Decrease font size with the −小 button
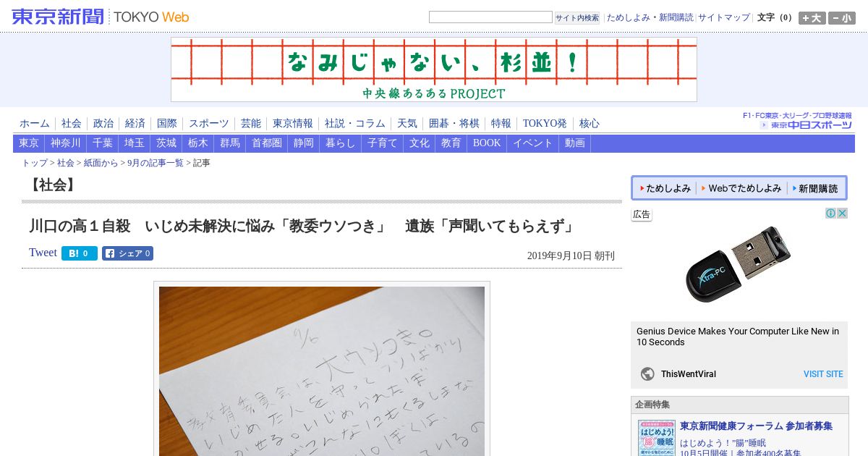This screenshot has width=868, height=456. pos(841,18)
